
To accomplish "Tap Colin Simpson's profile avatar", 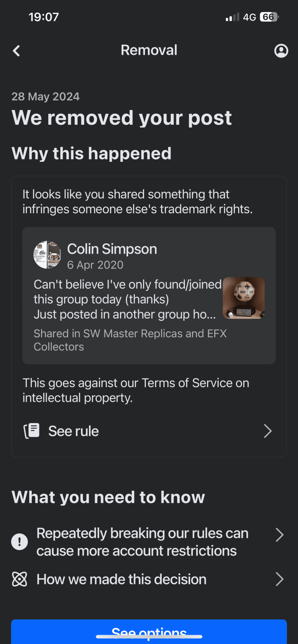I will pyautogui.click(x=47, y=255).
